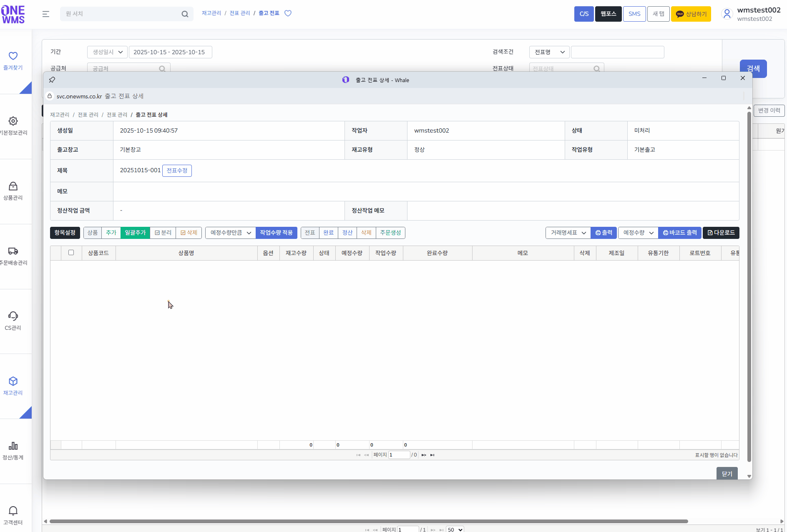This screenshot has width=787, height=532.
Task: Toggle the hamburger sidebar menu icon
Action: pos(46,14)
